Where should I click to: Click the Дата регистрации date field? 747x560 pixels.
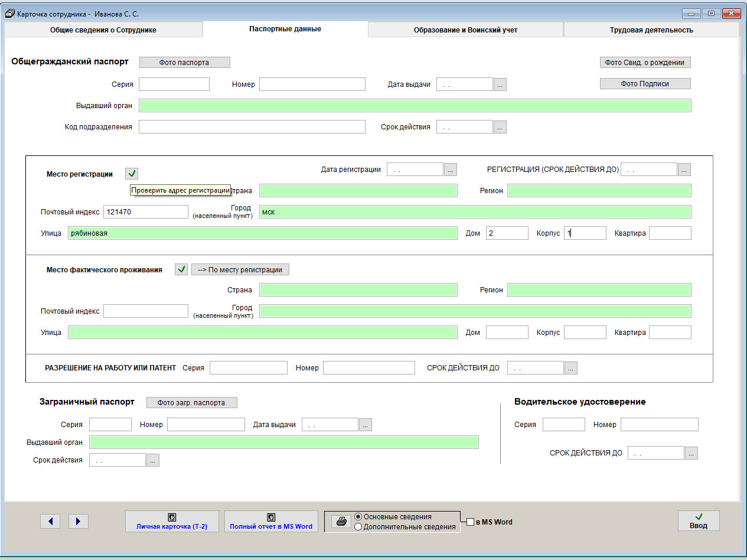click(x=415, y=170)
